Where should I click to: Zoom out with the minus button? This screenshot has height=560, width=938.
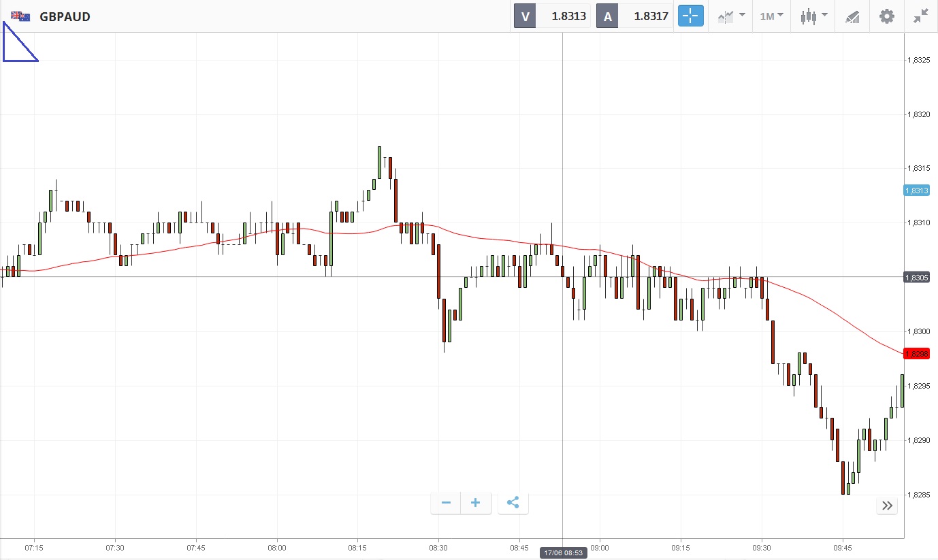tap(447, 503)
